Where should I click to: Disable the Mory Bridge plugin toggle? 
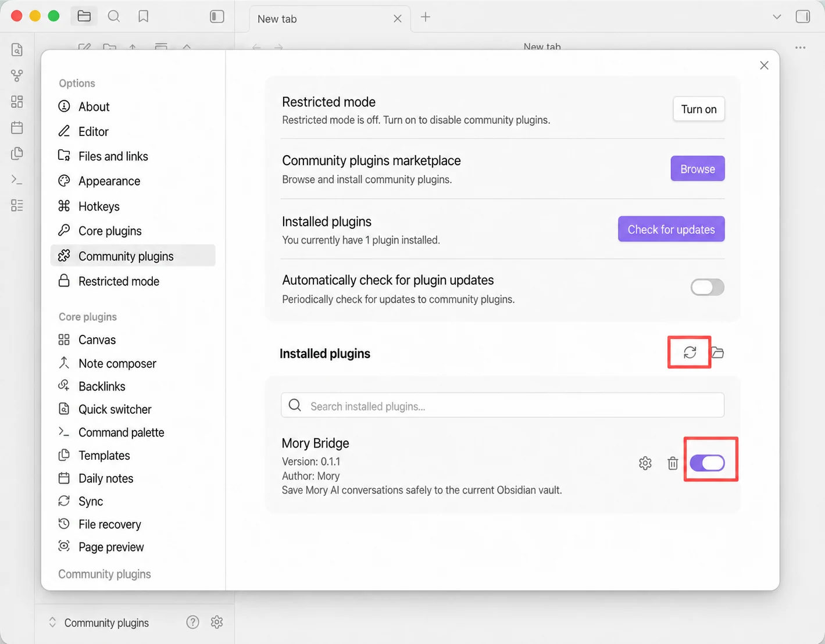tap(707, 463)
